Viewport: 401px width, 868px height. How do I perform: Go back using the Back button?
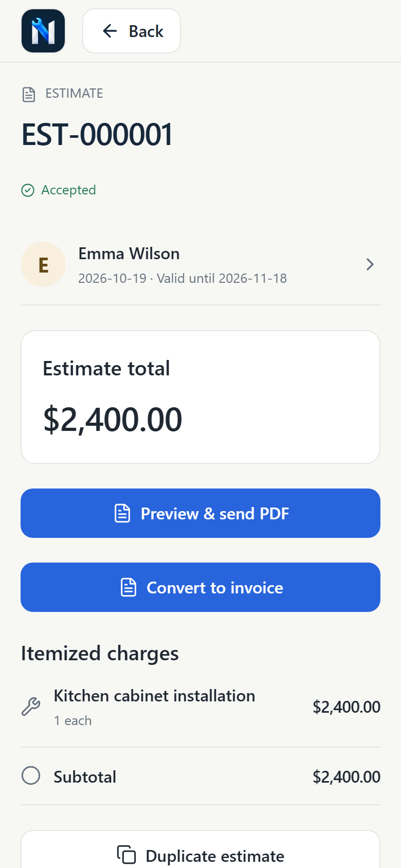[132, 31]
